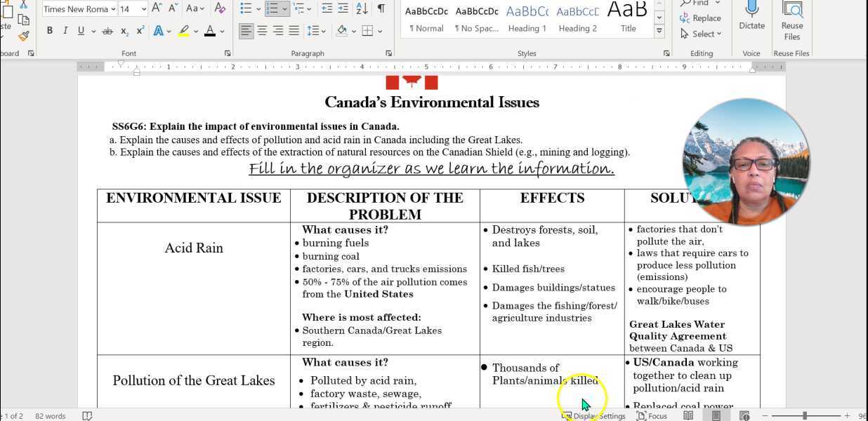Open the Find options menu
The width and height of the screenshot is (868, 421).
[x=717, y=4]
